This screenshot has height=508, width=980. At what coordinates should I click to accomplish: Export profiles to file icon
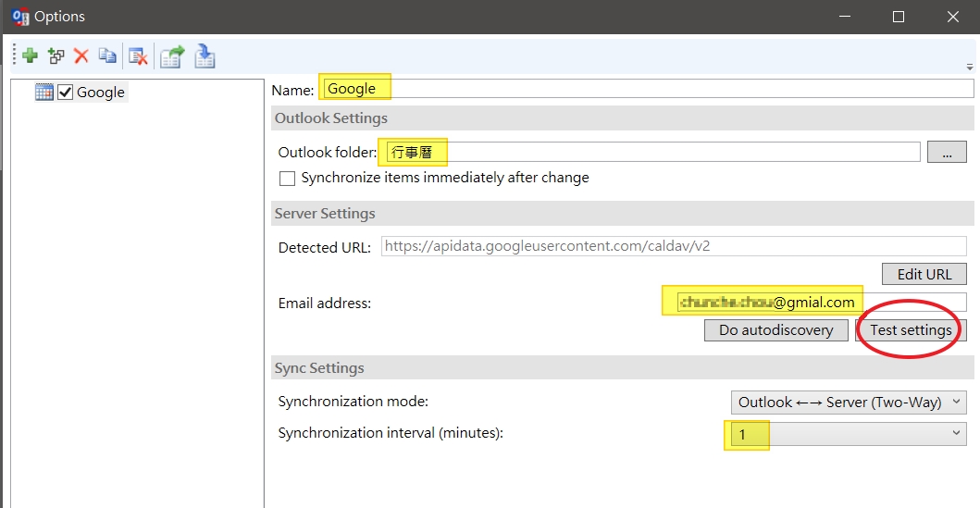[172, 56]
